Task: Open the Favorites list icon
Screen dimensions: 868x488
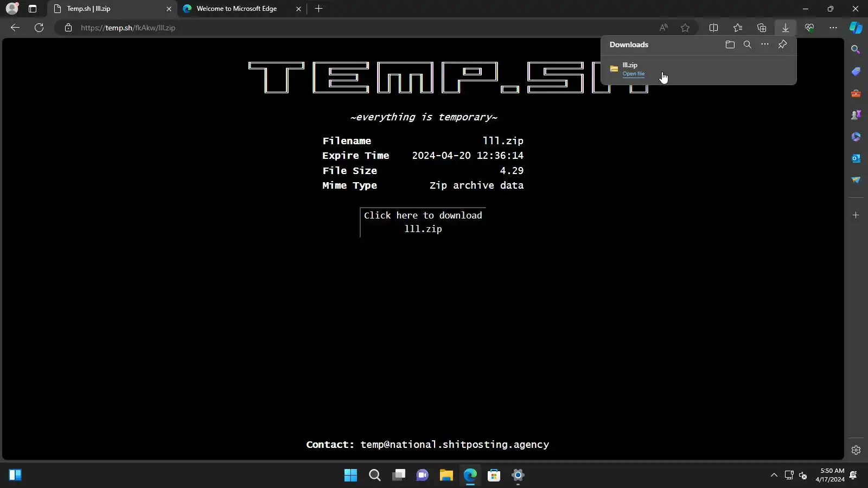Action: coord(738,28)
